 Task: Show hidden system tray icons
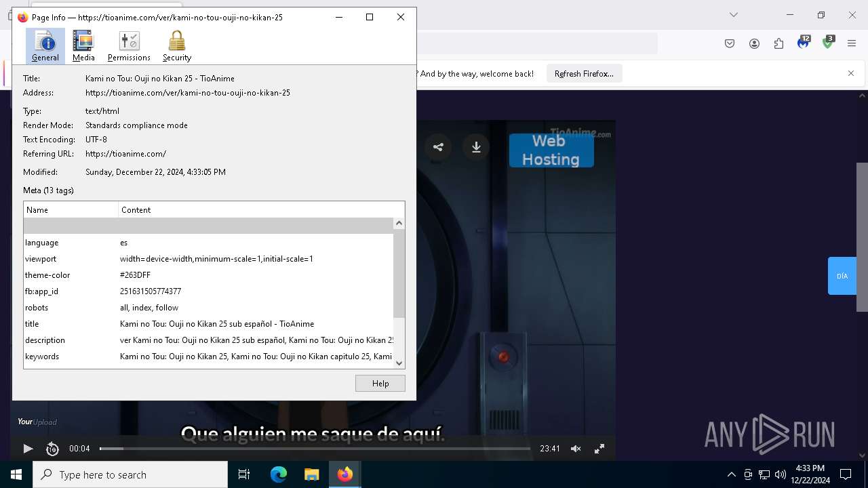731,474
